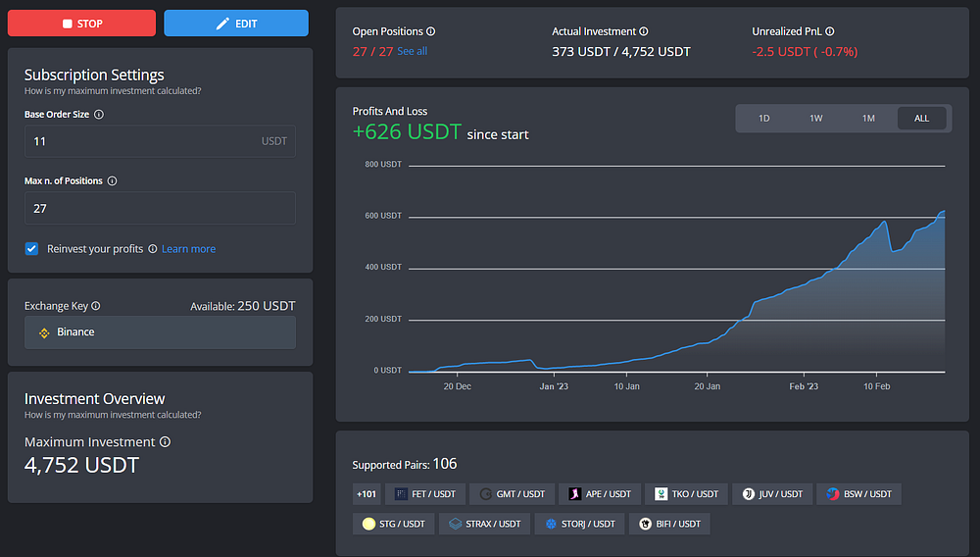Expand the +101 more supported pairs
Image resolution: width=980 pixels, height=557 pixels.
(367, 494)
